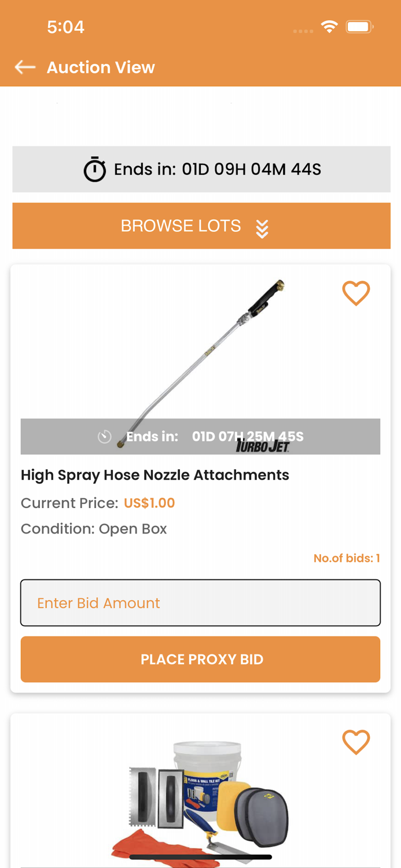This screenshot has width=401, height=868.
Task: Favorite the High Spray Hose Nozzle listing
Action: click(357, 293)
